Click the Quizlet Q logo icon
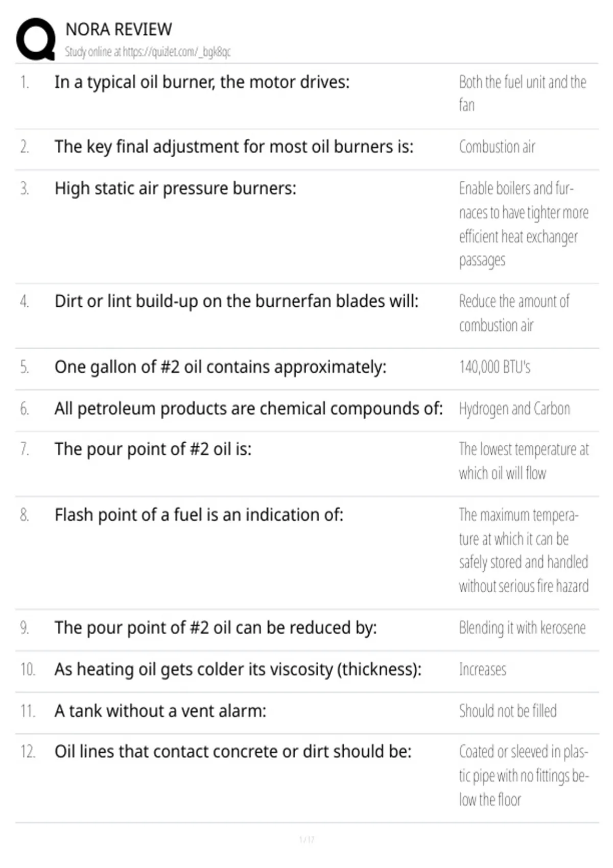Screen dimensions: 613x868 coord(36,39)
